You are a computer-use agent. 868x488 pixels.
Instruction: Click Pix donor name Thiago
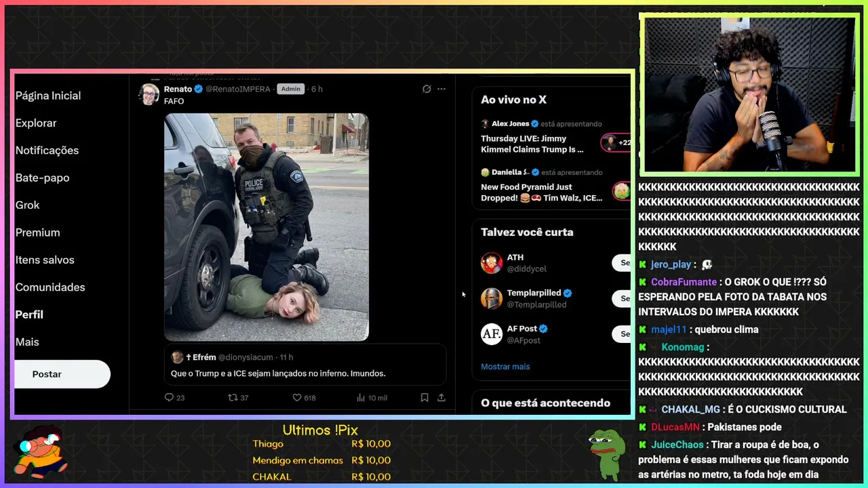(x=268, y=444)
